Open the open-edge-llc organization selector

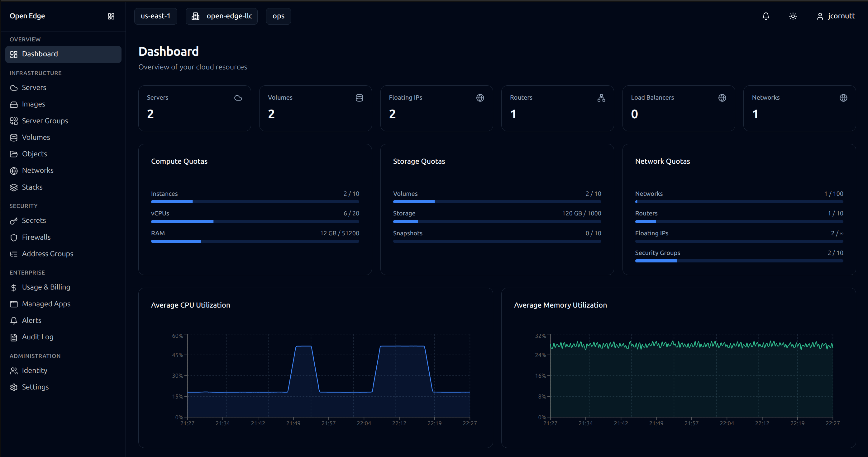pos(222,16)
